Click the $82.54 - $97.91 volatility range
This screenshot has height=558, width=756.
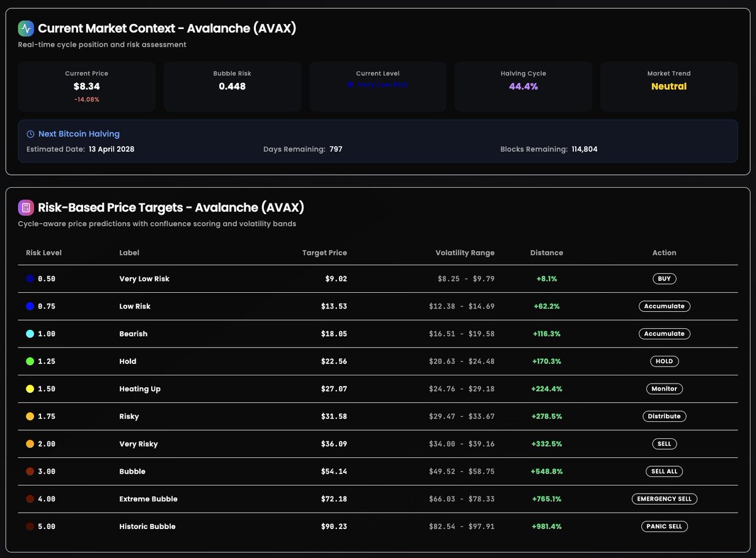click(462, 527)
